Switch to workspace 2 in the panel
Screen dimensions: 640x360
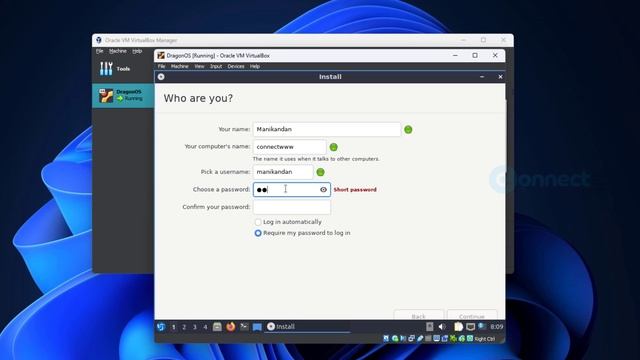click(184, 327)
